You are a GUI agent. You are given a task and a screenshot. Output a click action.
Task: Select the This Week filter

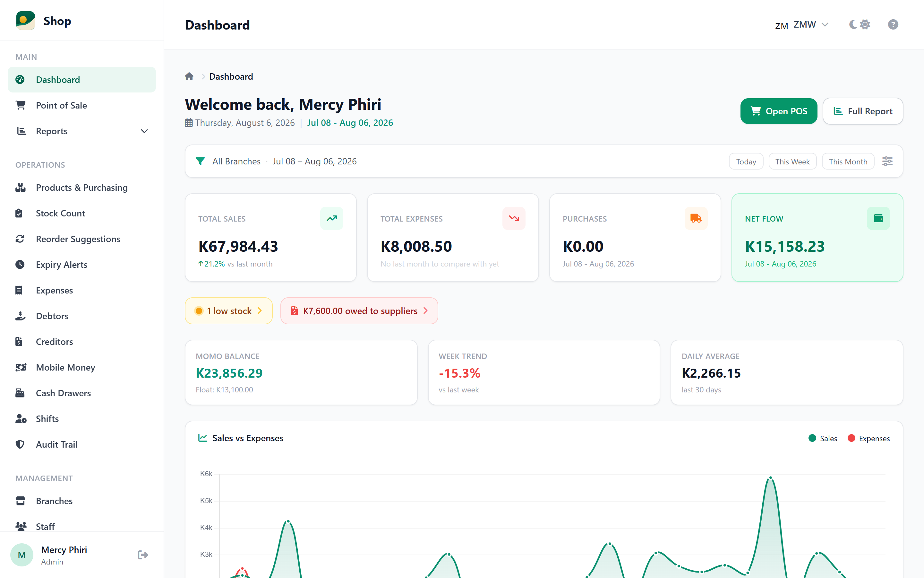(x=792, y=161)
